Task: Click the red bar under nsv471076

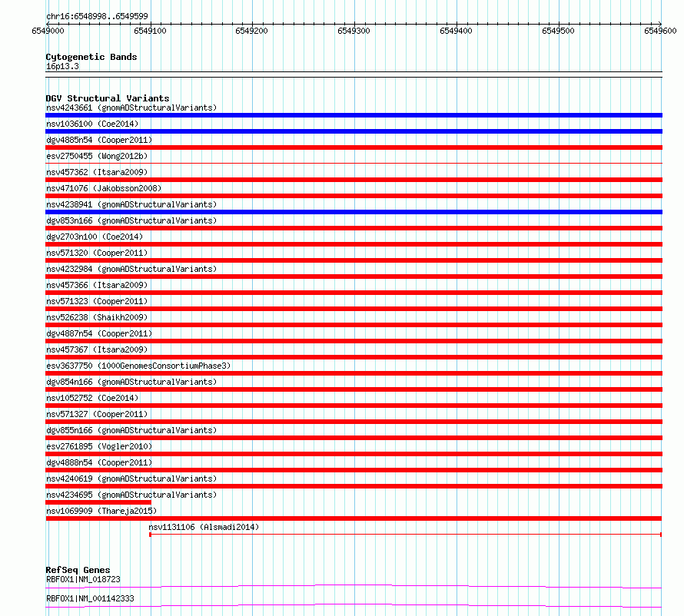Action: pos(354,196)
